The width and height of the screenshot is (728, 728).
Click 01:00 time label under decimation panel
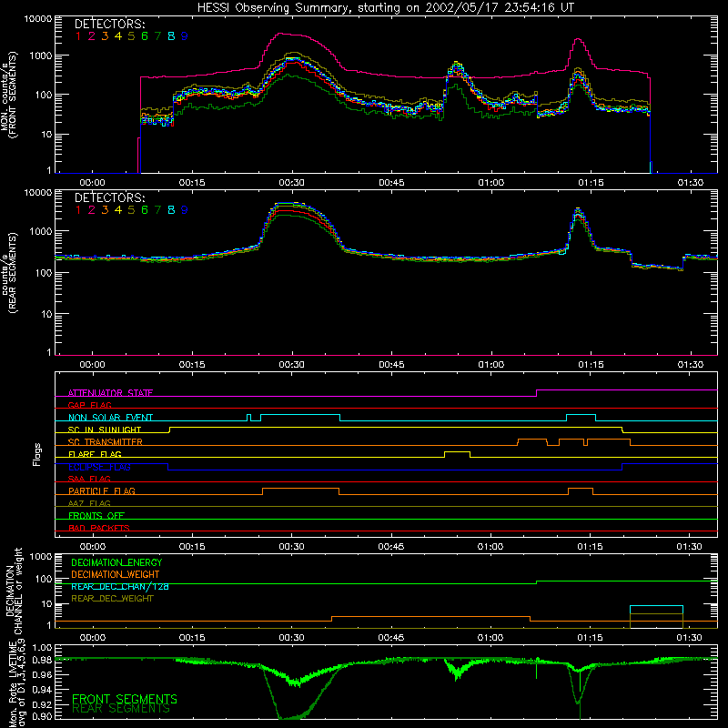click(490, 638)
